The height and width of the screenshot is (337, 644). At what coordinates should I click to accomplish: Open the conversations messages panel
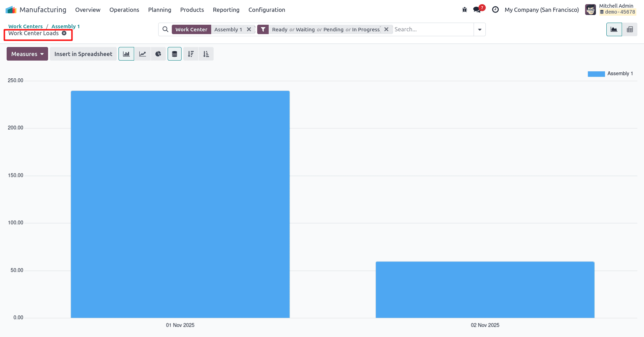pyautogui.click(x=477, y=10)
